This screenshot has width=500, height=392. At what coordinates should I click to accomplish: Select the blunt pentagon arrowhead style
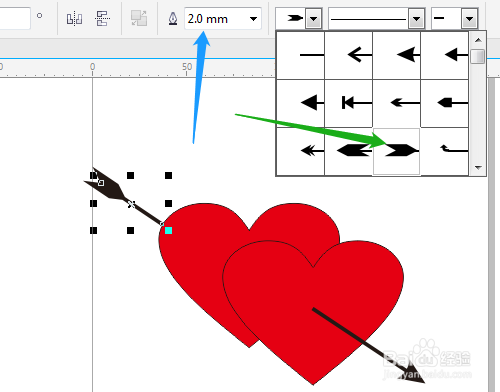tap(445, 103)
